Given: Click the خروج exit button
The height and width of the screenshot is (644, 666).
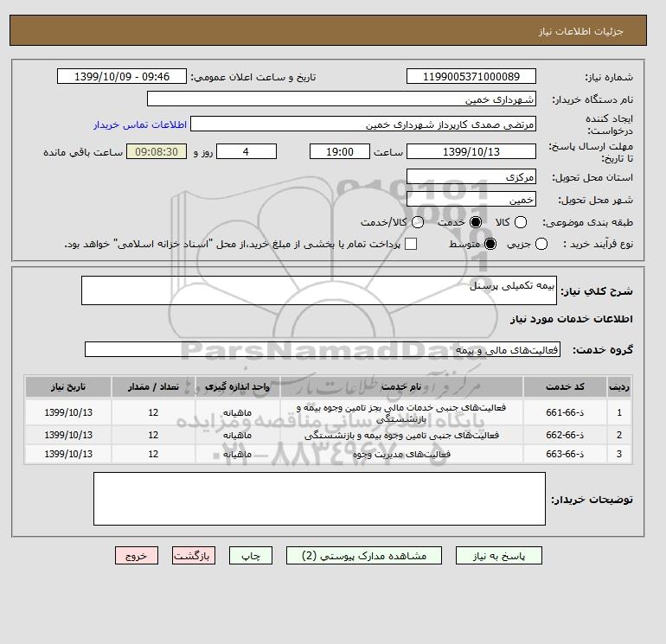Looking at the screenshot, I should pyautogui.click(x=137, y=556).
